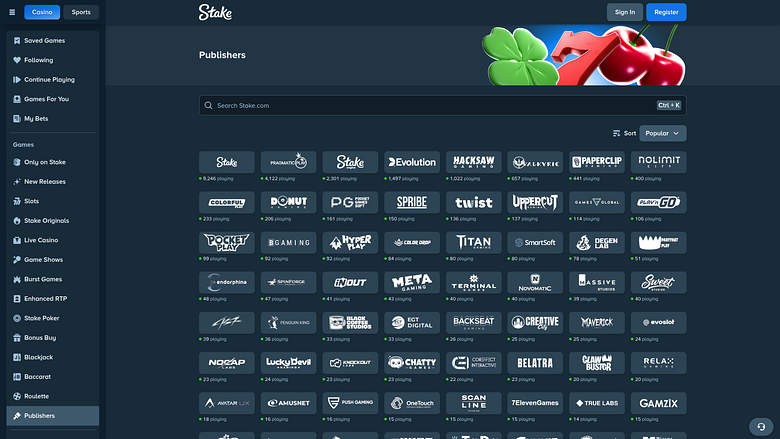Viewport: 780px width, 439px height.
Task: Open Evolution publisher tile
Action: pos(412,162)
